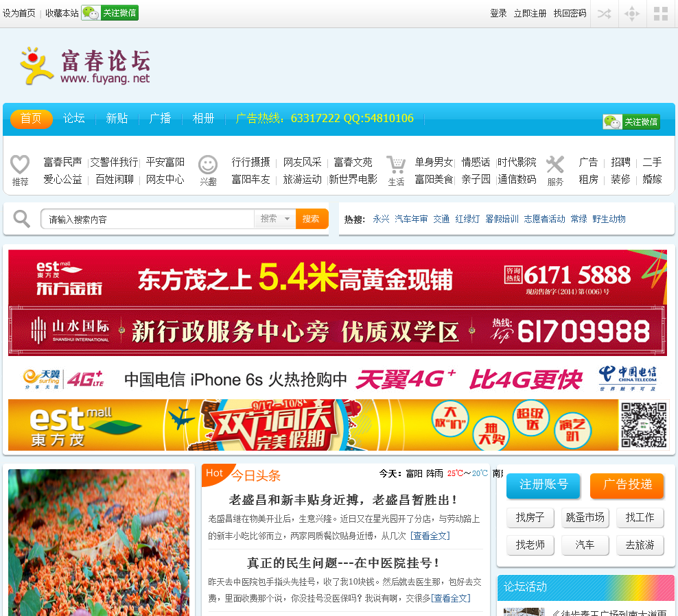Click hot search term 汽车年审
This screenshot has height=616, width=678.
click(x=411, y=219)
